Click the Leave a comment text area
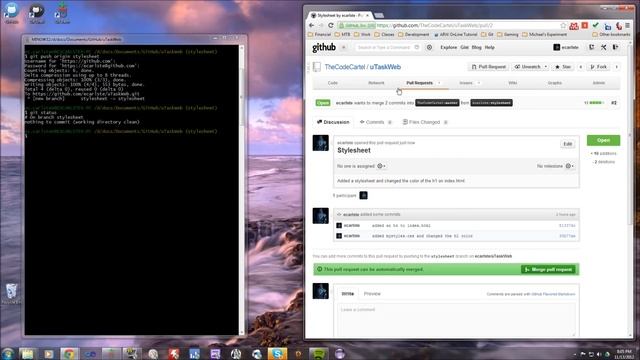Screen dimensions: 640x360 pos(455,320)
